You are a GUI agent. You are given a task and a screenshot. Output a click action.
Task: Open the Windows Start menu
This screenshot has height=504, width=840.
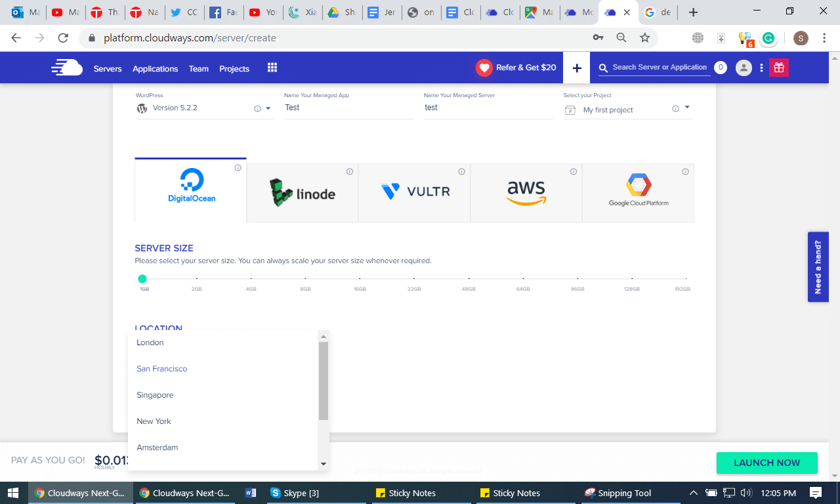click(13, 493)
